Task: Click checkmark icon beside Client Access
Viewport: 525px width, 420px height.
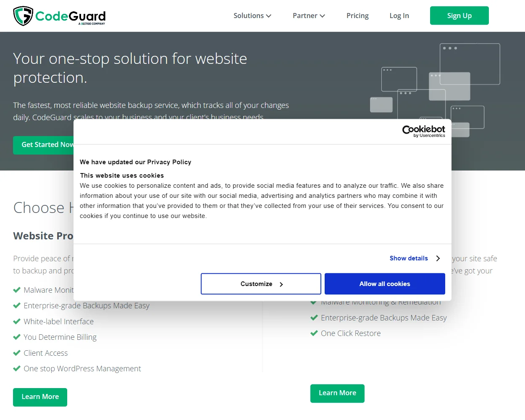Action: click(x=17, y=353)
